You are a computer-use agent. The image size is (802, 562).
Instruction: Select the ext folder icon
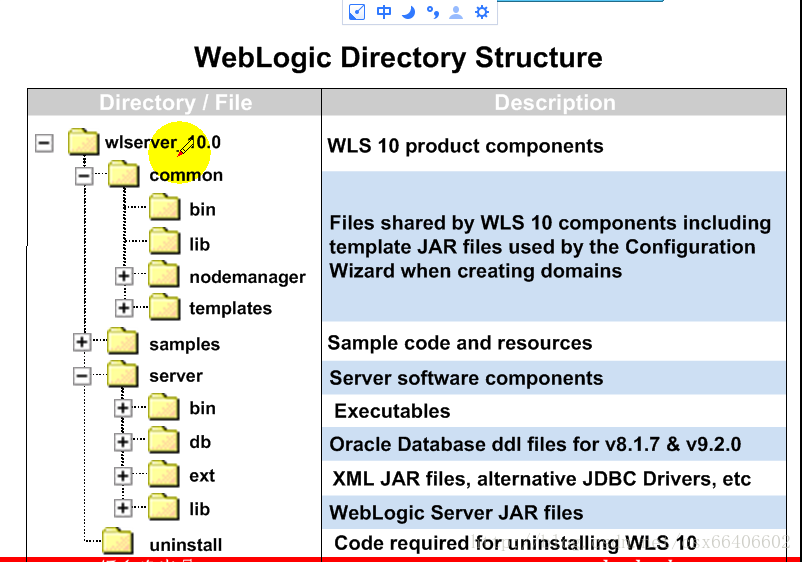pos(164,474)
